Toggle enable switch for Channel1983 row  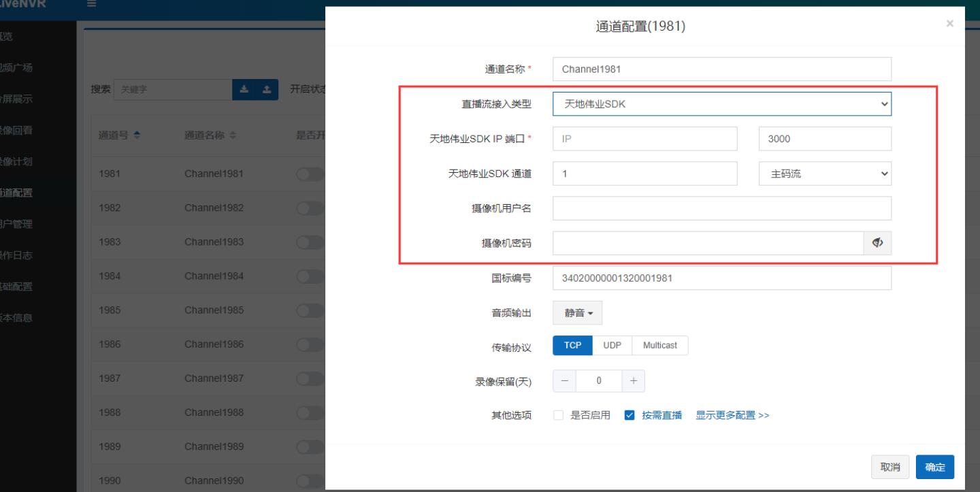pyautogui.click(x=310, y=242)
